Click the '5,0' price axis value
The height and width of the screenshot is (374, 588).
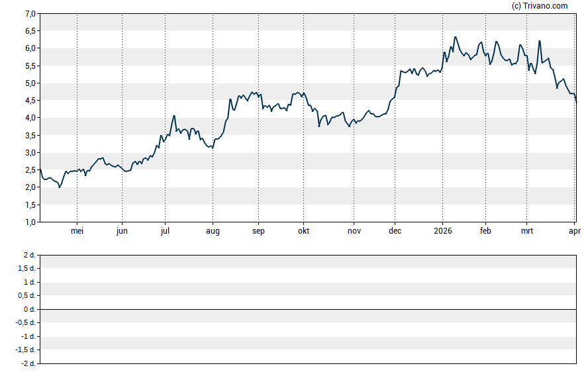point(30,83)
